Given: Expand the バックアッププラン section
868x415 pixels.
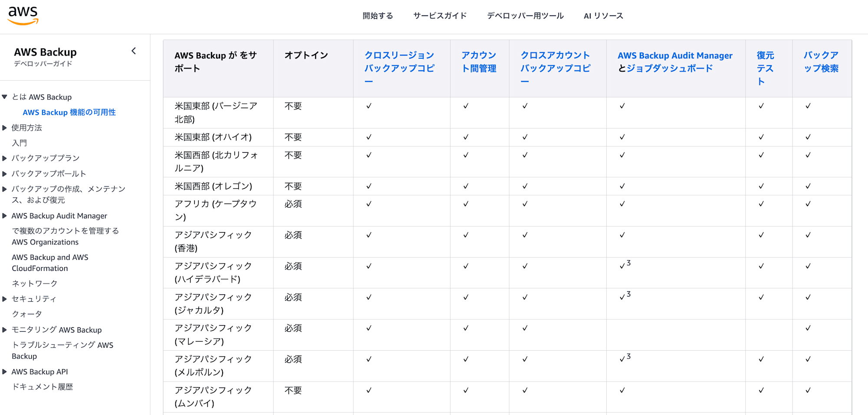Looking at the screenshot, I should tap(4, 158).
